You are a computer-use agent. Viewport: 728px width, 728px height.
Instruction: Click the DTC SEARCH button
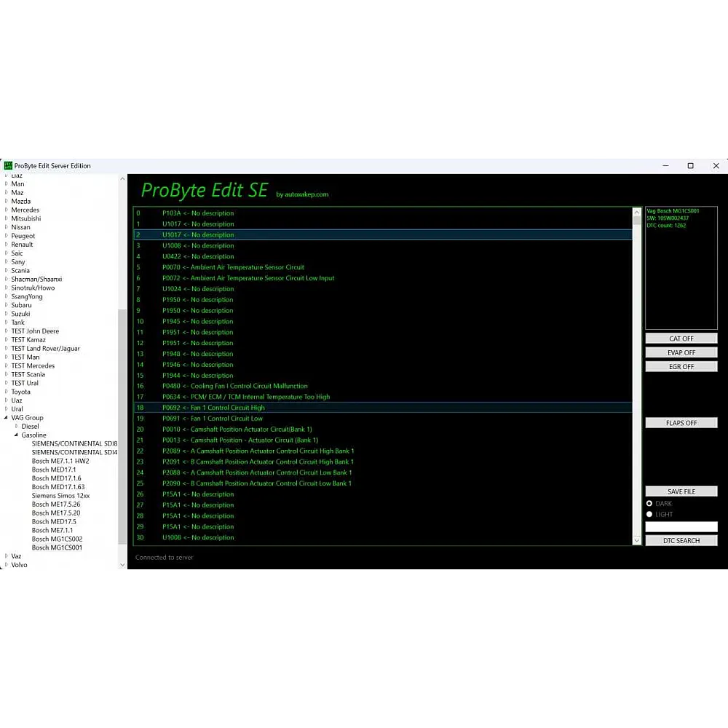pos(681,541)
